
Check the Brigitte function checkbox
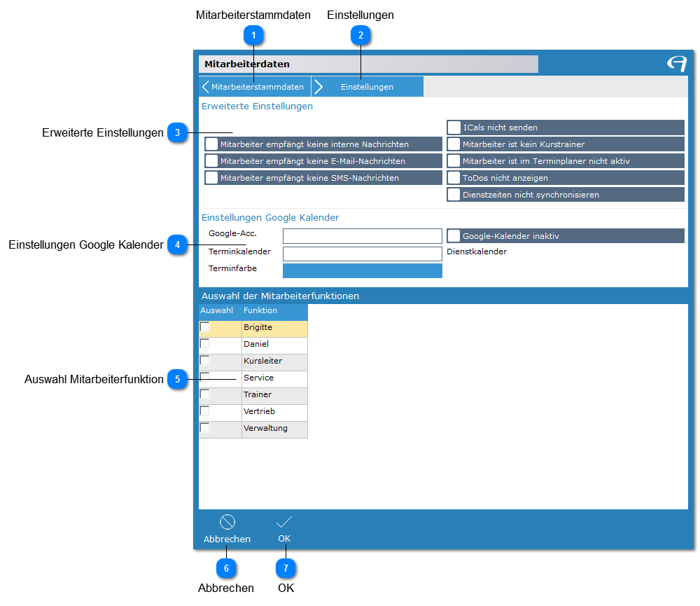pos(205,327)
